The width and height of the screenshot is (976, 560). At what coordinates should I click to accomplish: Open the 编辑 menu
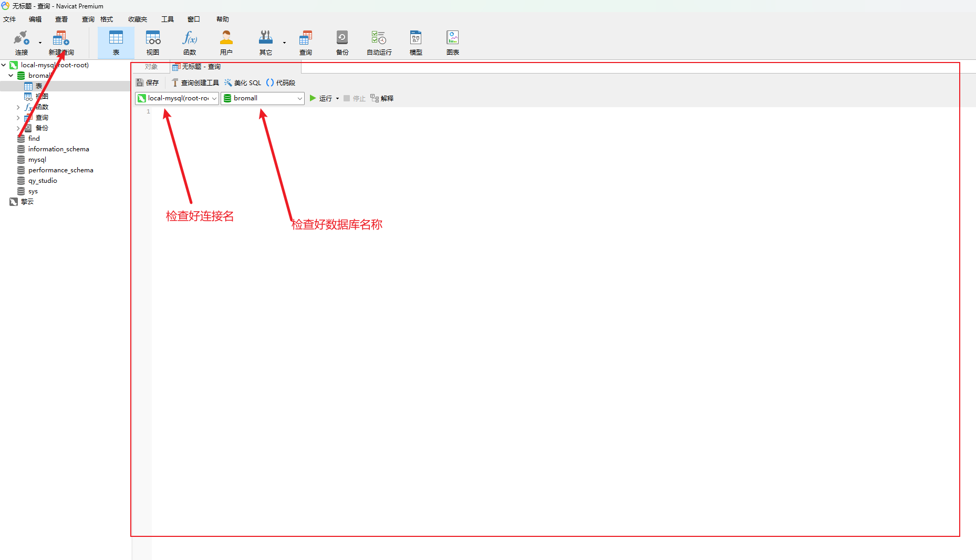pyautogui.click(x=35, y=19)
